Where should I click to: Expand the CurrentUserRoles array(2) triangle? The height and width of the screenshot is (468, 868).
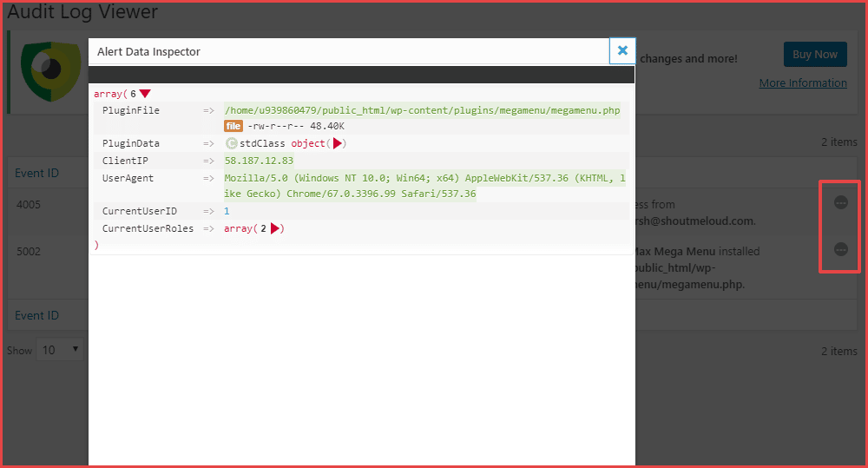click(275, 228)
